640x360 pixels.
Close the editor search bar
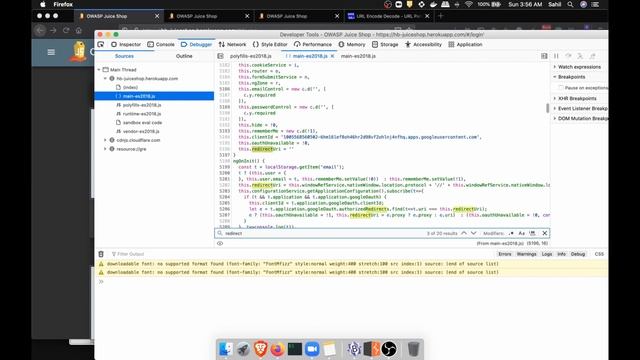click(x=544, y=233)
